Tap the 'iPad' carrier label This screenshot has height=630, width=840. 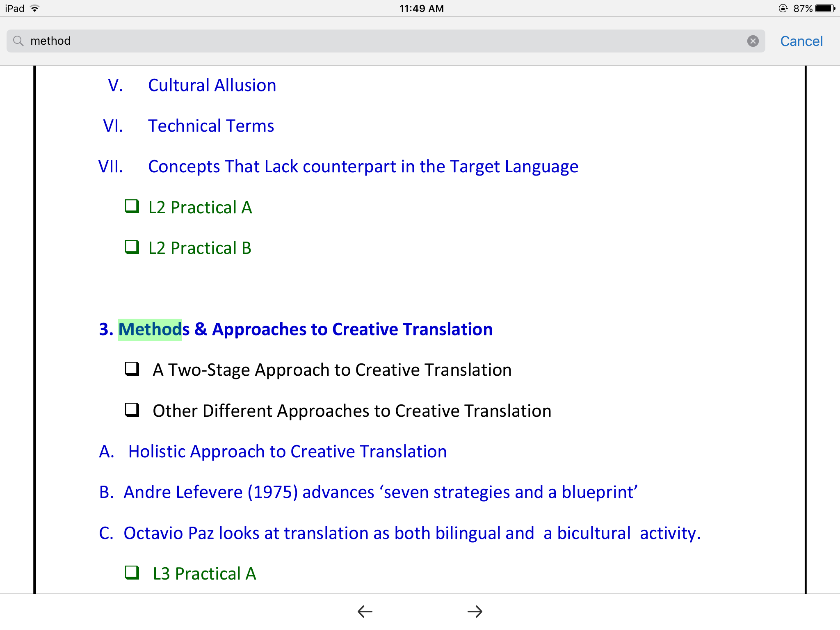pos(15,8)
